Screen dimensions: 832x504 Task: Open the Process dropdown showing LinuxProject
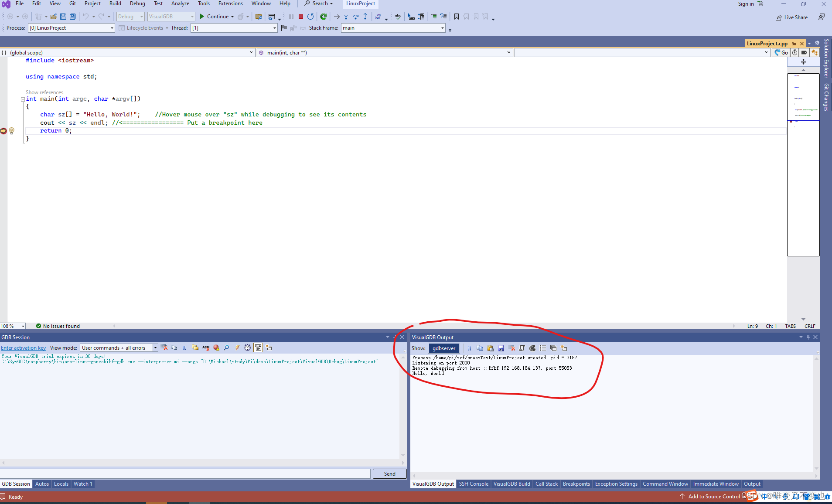[x=72, y=28]
